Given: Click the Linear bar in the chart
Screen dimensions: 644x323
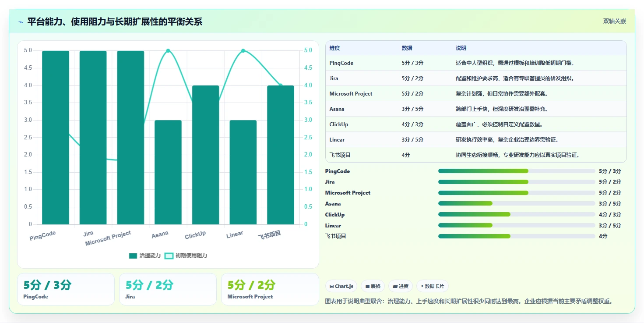Looking at the screenshot, I should (x=243, y=172).
